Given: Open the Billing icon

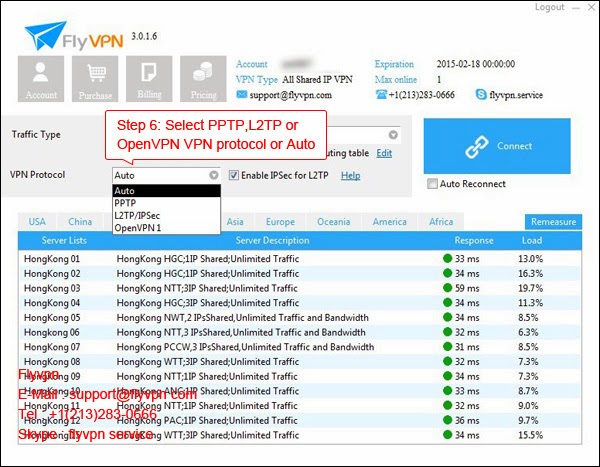Looking at the screenshot, I should click(149, 79).
